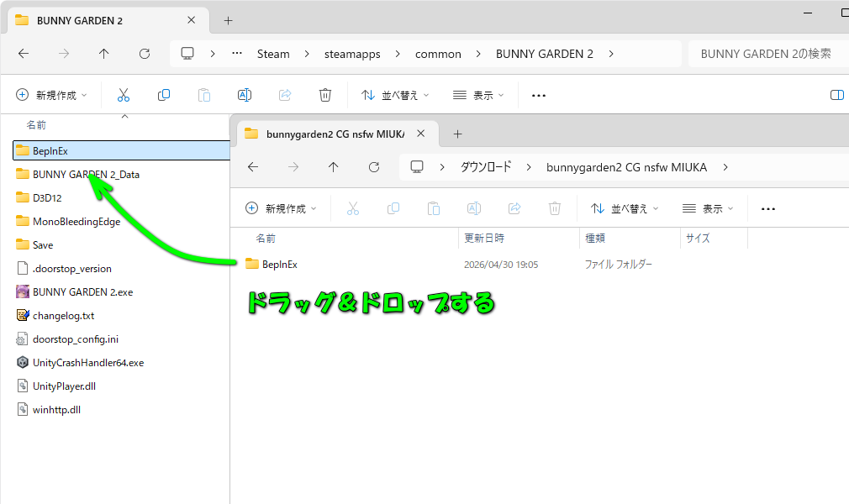The image size is (849, 504).
Task: Click the BUNNY GARDEN 2の検索 search box
Action: point(765,54)
